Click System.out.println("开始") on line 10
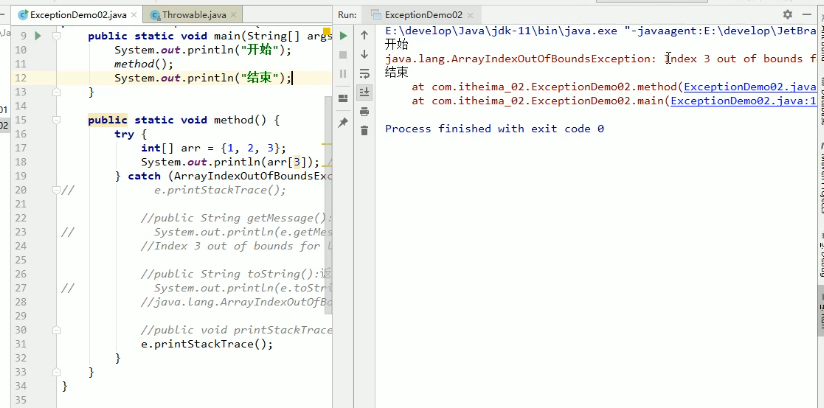The width and height of the screenshot is (824, 408). pyautogui.click(x=203, y=50)
